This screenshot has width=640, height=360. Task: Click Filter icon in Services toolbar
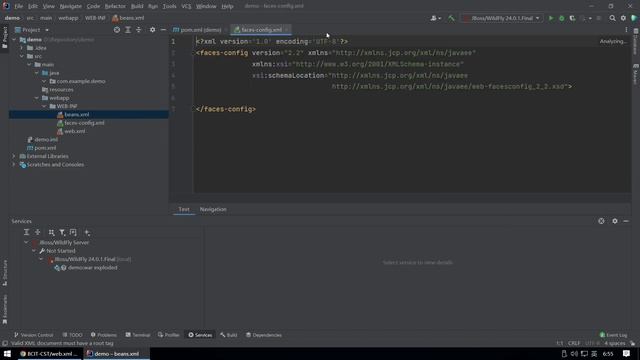point(62,232)
